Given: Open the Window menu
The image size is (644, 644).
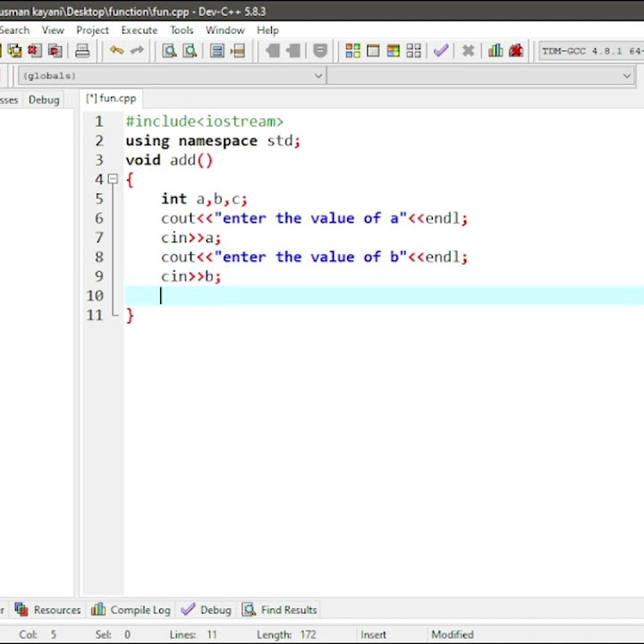Looking at the screenshot, I should tap(225, 30).
